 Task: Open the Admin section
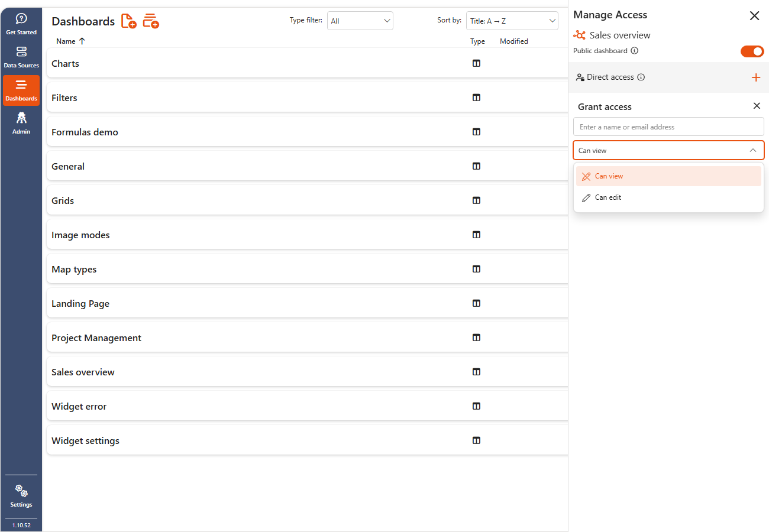click(x=21, y=124)
